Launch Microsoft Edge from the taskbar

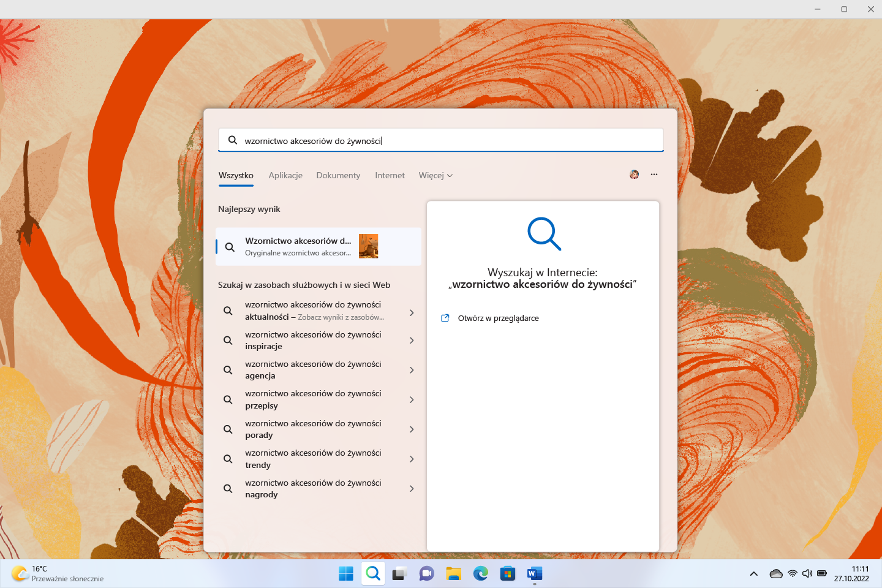click(x=481, y=574)
